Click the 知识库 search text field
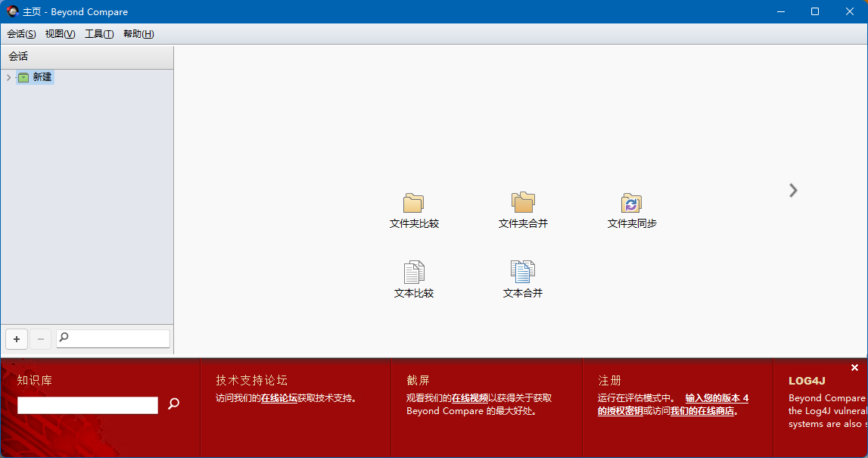This screenshot has height=458, width=868. pyautogui.click(x=88, y=405)
